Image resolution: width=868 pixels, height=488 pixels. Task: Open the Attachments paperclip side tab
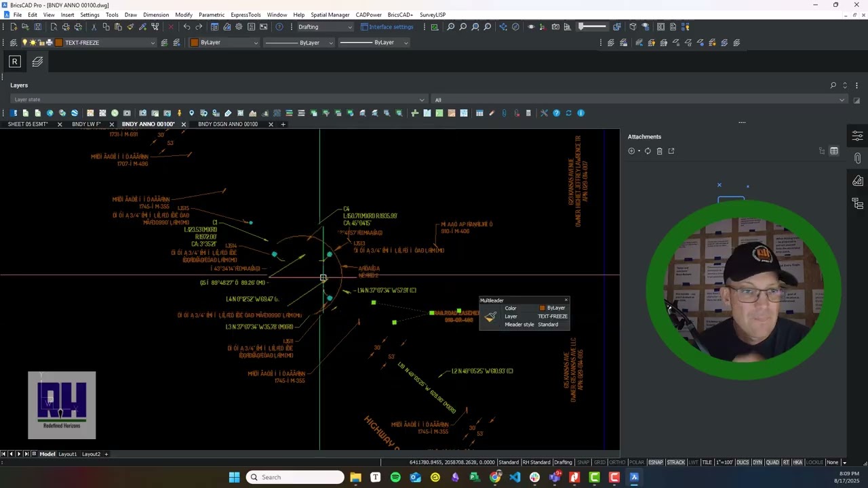[858, 159]
